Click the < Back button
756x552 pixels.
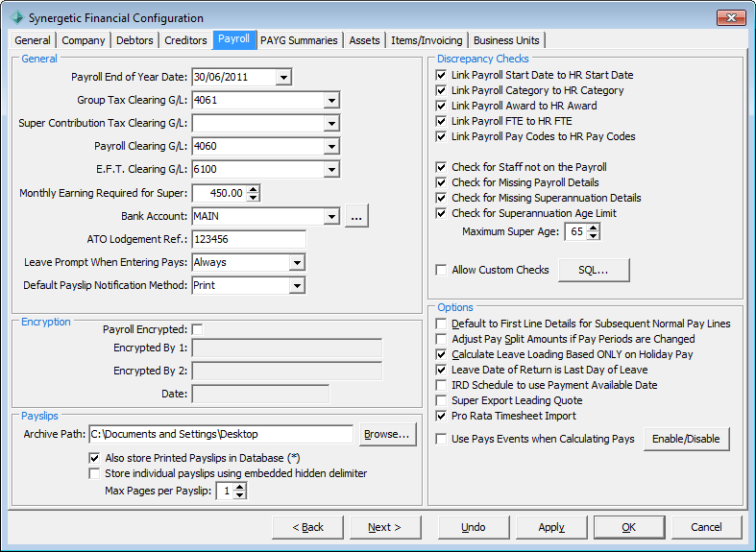(x=307, y=527)
